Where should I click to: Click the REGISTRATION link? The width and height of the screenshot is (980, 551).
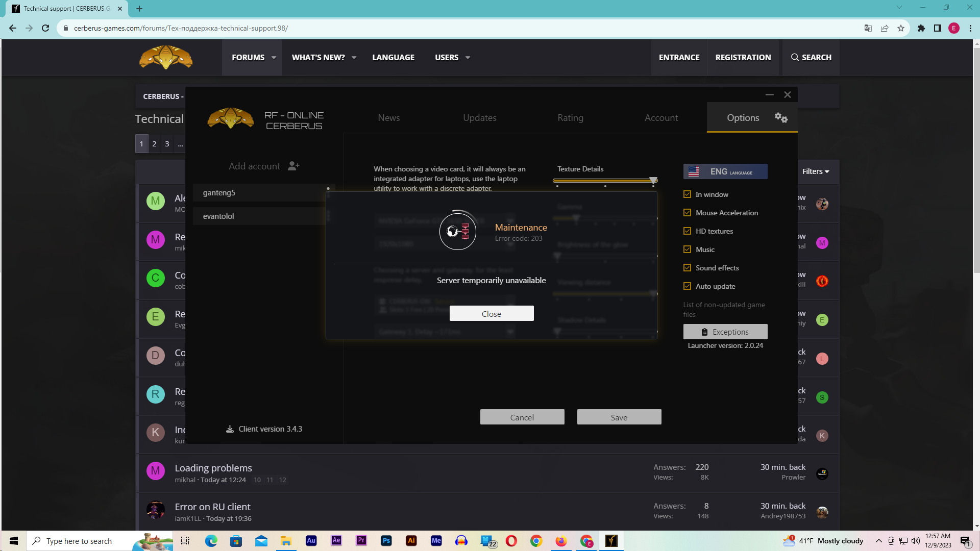(743, 58)
